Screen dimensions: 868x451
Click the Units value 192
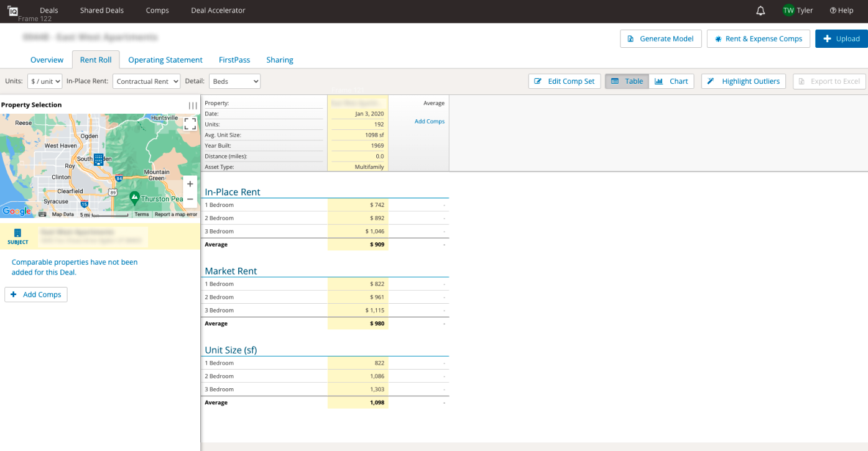click(x=379, y=124)
